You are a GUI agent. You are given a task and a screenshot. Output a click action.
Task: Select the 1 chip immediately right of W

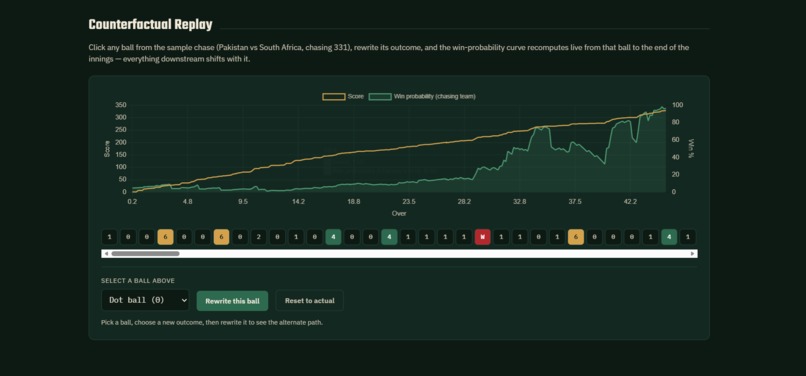click(x=501, y=237)
